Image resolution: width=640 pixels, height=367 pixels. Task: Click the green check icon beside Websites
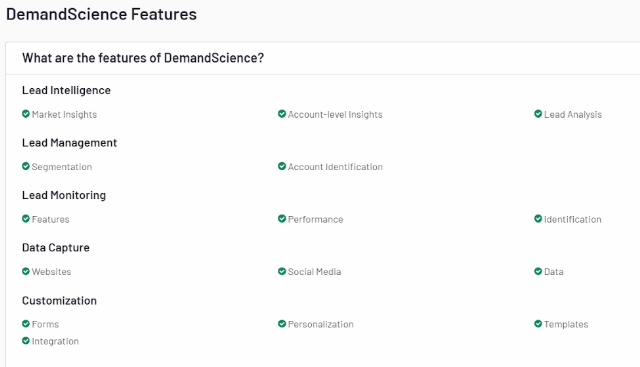tap(26, 271)
